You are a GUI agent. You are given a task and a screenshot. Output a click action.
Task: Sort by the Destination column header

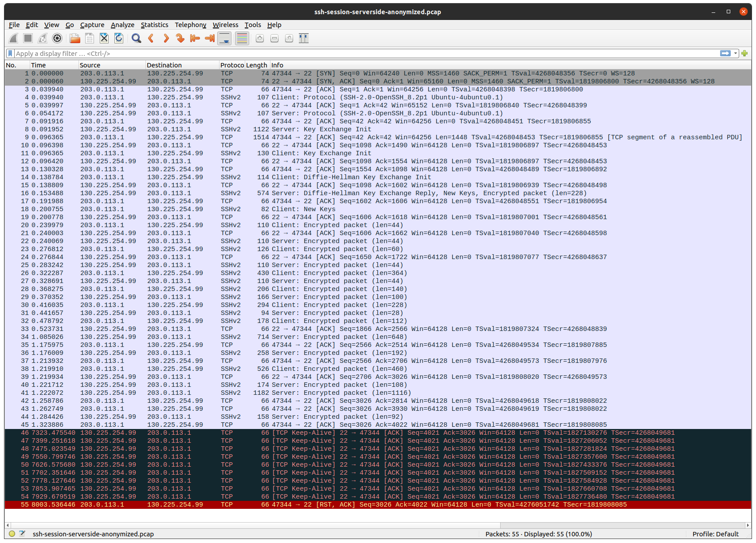182,65
